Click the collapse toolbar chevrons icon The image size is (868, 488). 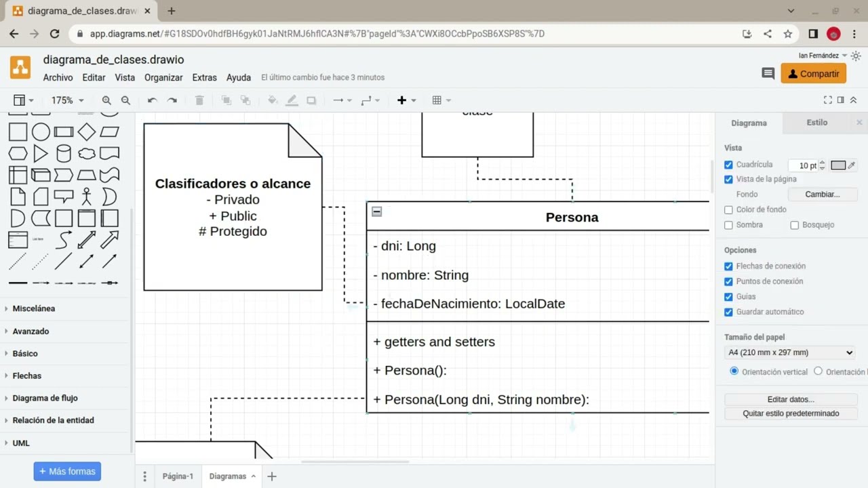[853, 100]
